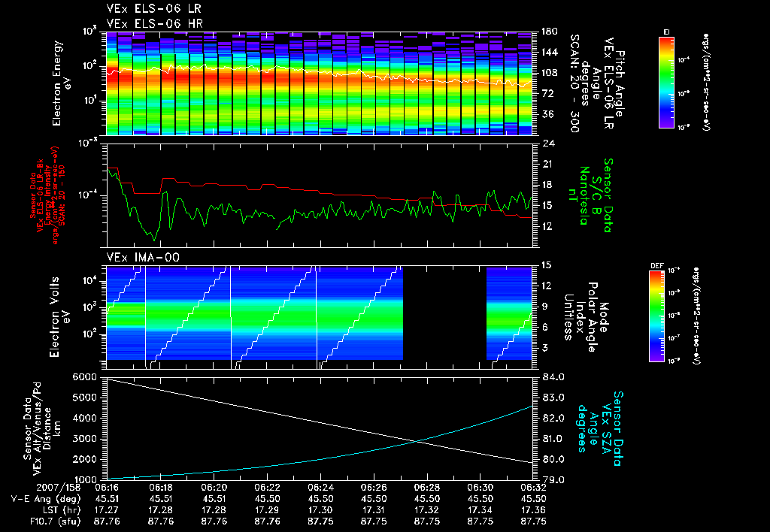This screenshot has width=770, height=532.
Task: Click the LST value 17.30
Action: tap(320, 510)
